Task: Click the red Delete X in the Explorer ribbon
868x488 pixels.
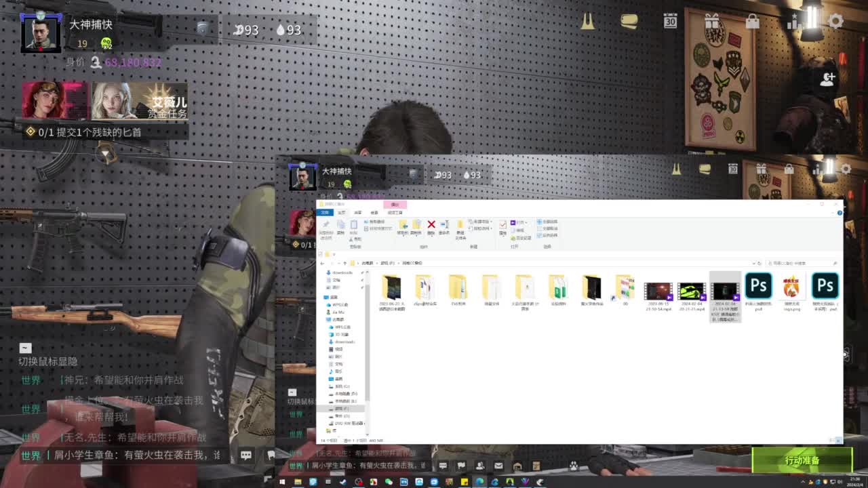Action: click(x=431, y=224)
